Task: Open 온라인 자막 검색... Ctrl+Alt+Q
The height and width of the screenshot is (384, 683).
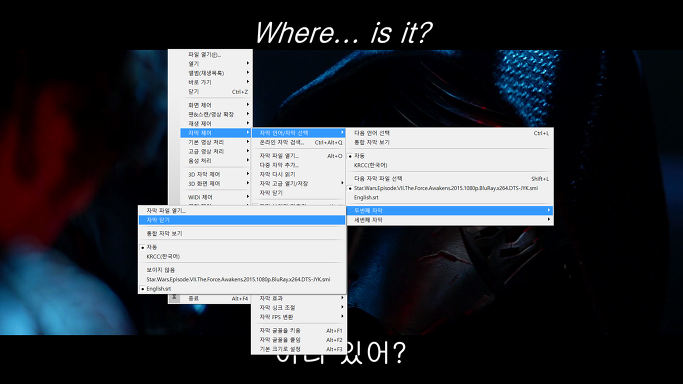Action: tap(299, 142)
